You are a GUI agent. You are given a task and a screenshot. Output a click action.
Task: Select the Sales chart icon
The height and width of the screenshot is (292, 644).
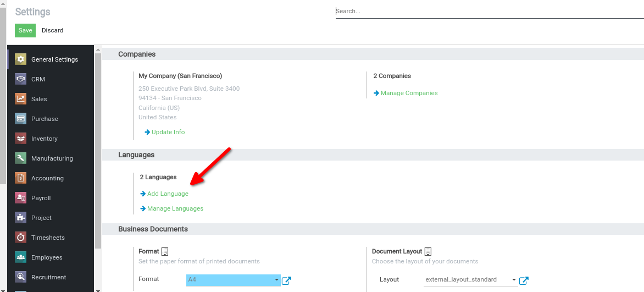[x=21, y=99]
